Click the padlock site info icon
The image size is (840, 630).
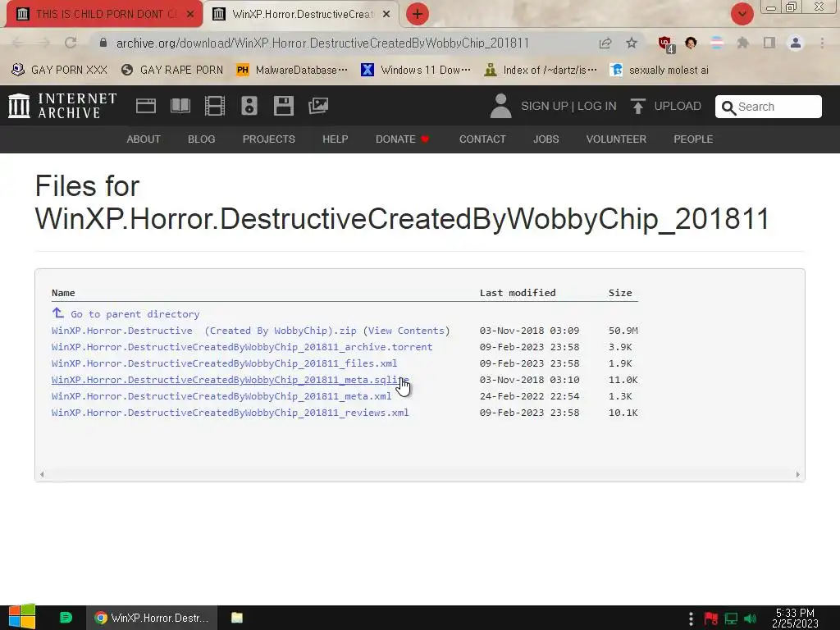coord(103,43)
